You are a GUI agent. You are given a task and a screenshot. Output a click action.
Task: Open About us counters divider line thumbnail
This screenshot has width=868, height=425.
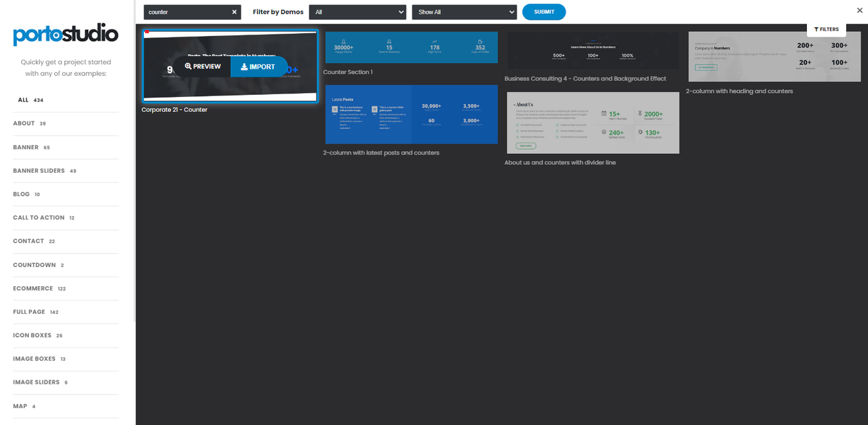click(593, 123)
